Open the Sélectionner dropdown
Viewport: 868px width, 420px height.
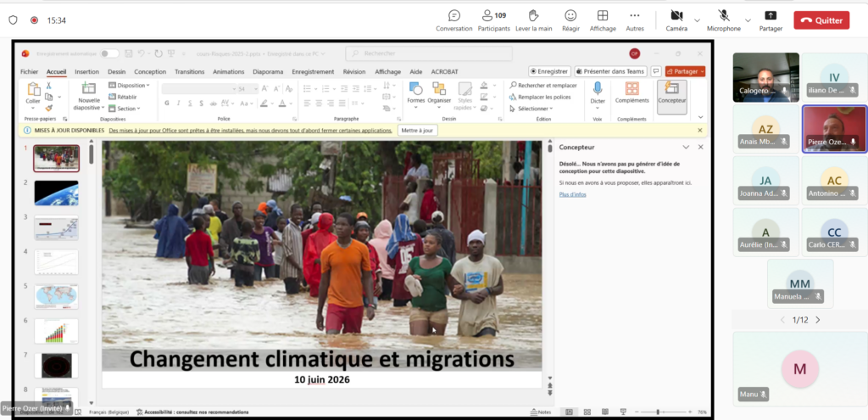(x=531, y=109)
